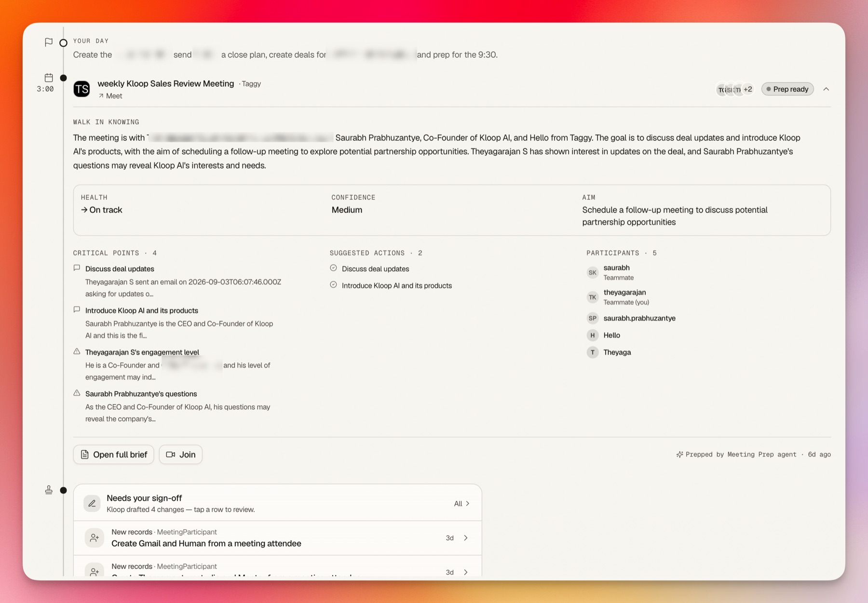
Task: Click the H avatar for Hello
Action: tap(593, 335)
